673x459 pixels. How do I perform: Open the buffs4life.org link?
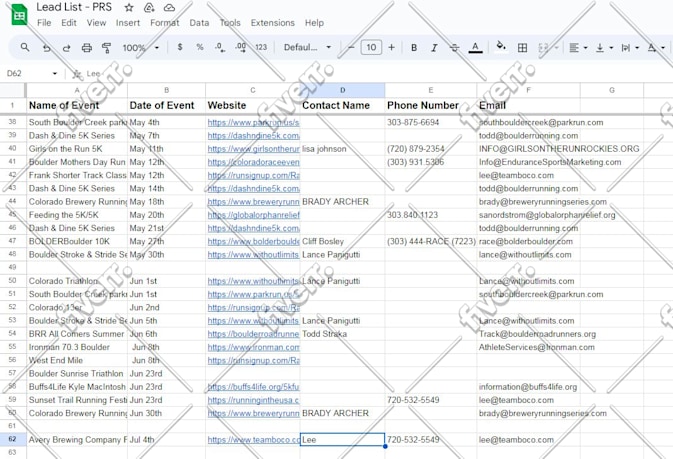(x=253, y=387)
